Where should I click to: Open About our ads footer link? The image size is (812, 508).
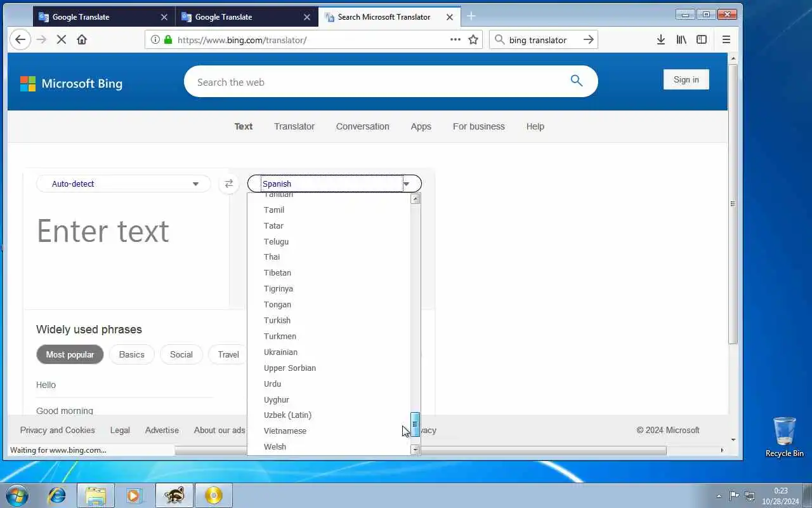point(219,430)
